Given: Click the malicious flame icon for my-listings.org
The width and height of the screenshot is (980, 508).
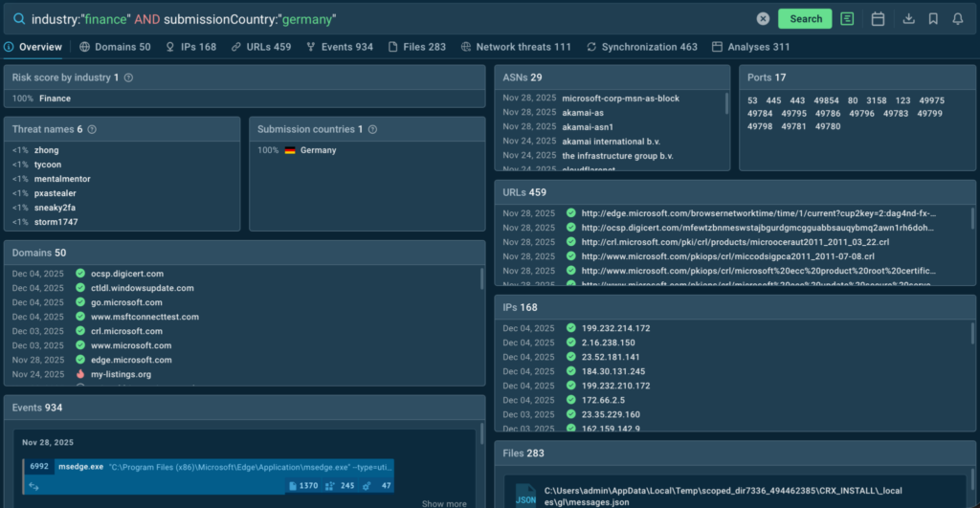Looking at the screenshot, I should [x=80, y=374].
